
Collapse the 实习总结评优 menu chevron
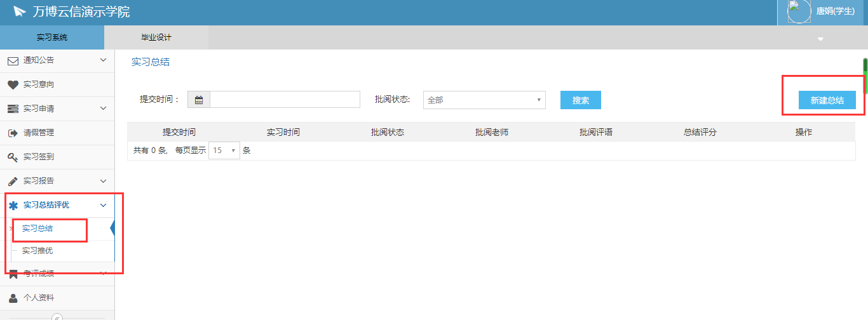point(104,205)
